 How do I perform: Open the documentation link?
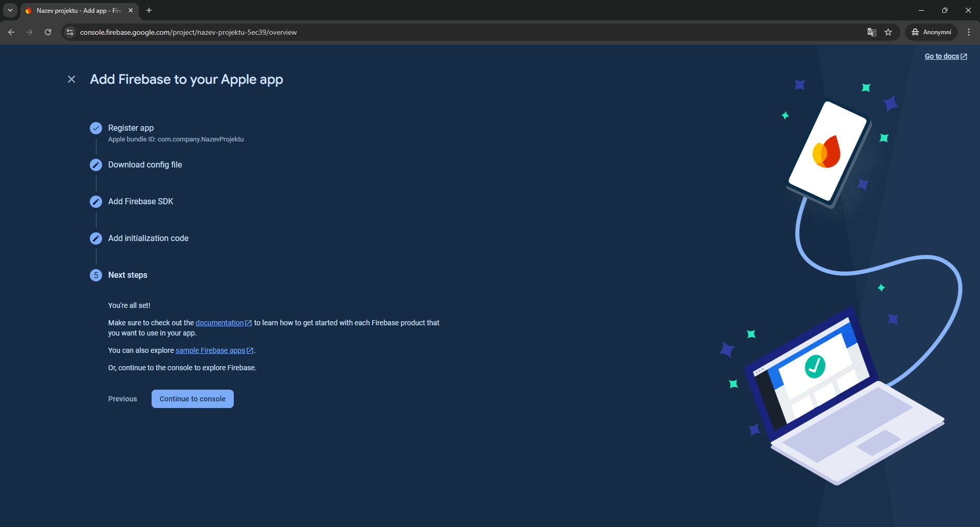point(219,323)
